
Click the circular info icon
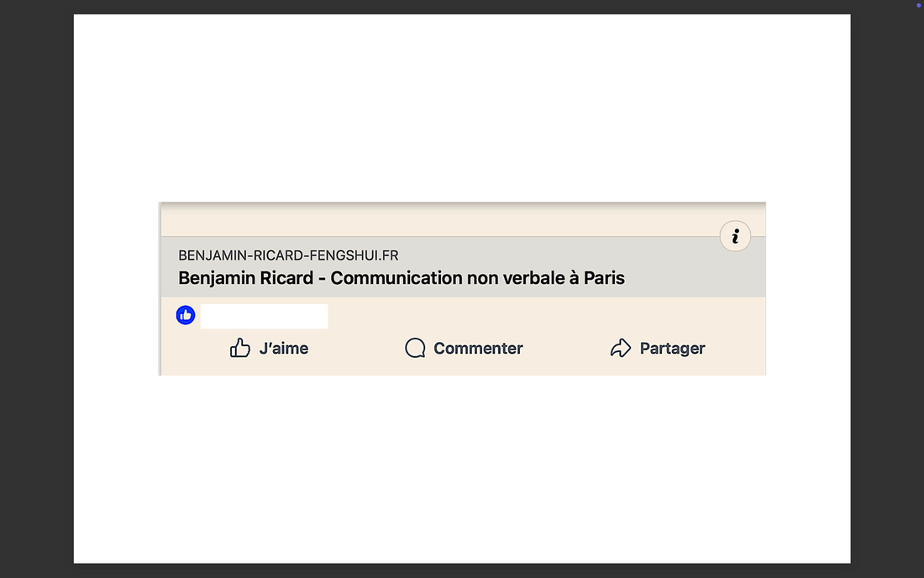point(735,237)
